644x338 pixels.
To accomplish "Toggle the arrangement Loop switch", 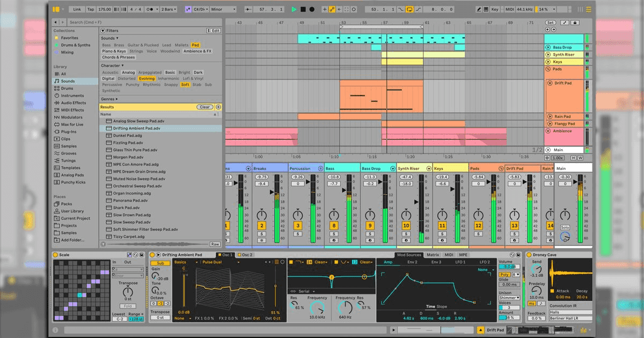I will tap(409, 9).
